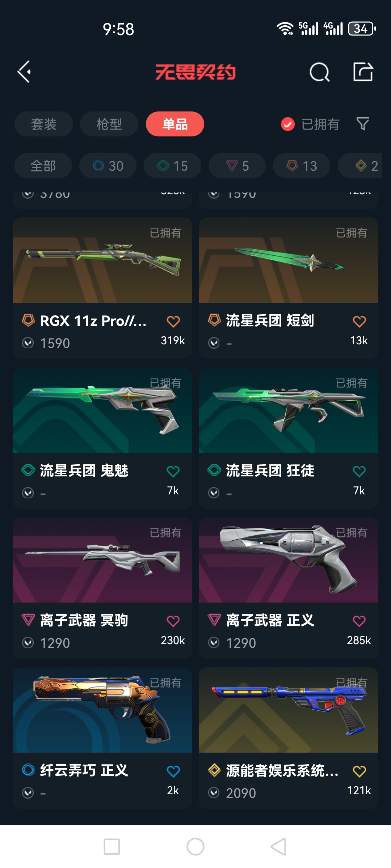This screenshot has width=391, height=868.
Task: Tap the back arrow icon
Action: click(24, 72)
